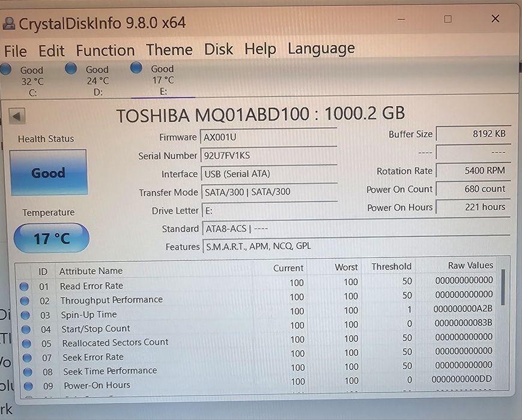Click the previous disk arrow button
Screen dimensions: 522x420
click(17, 116)
